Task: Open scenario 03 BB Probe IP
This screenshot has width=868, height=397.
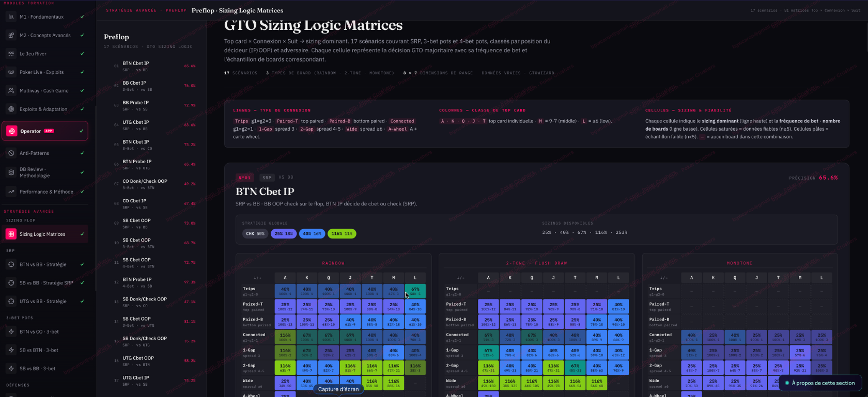Action: (155, 105)
